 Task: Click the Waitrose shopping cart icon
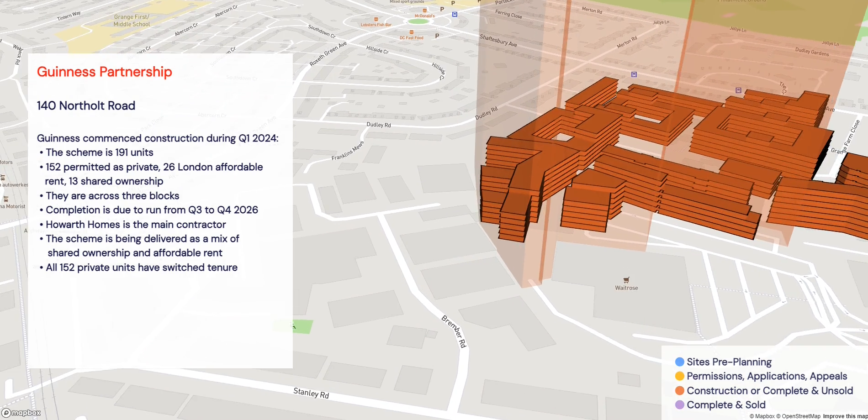click(626, 280)
